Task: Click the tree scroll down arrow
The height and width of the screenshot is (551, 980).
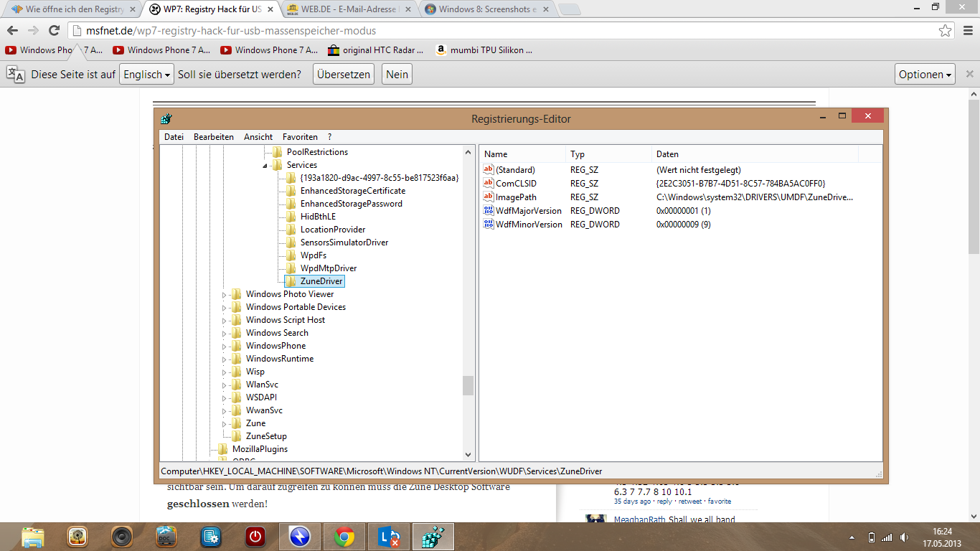Action: 468,455
